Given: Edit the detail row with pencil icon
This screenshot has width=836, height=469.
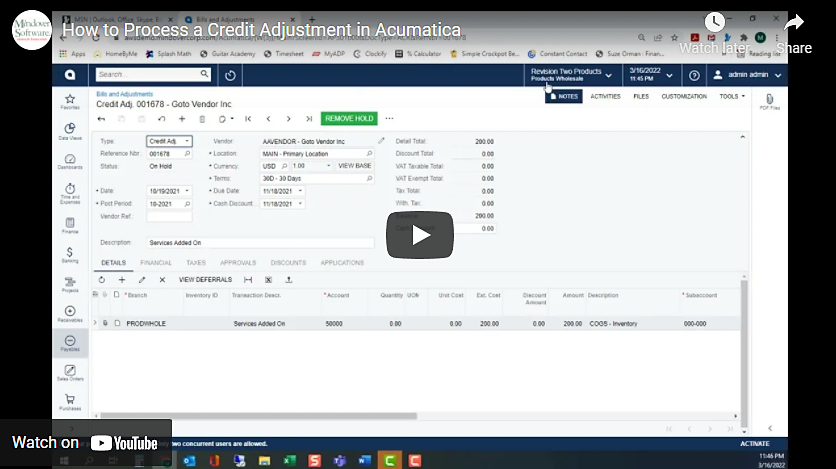Looking at the screenshot, I should pyautogui.click(x=142, y=280).
